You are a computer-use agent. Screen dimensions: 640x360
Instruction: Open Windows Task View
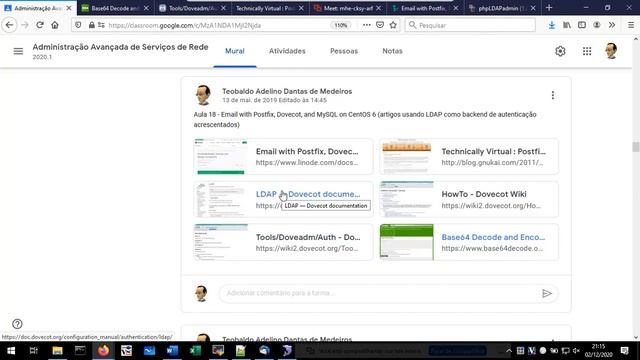click(33, 351)
